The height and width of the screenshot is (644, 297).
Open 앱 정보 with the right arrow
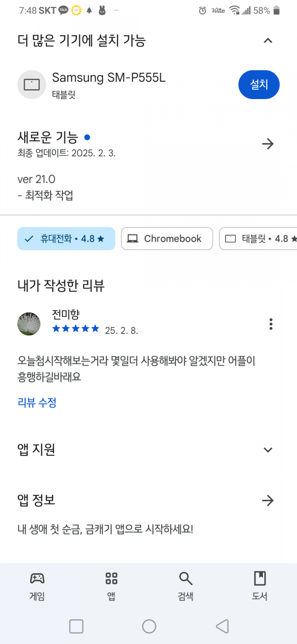pos(268,500)
